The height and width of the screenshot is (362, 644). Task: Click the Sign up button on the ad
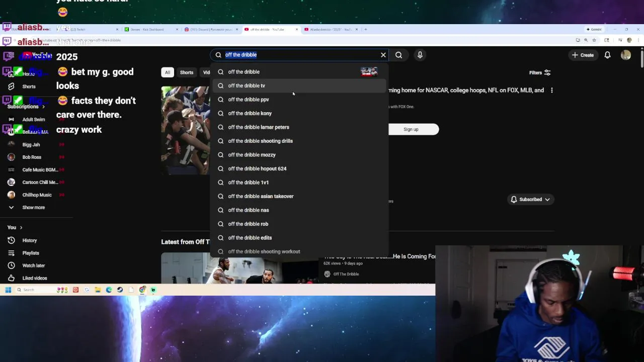(x=411, y=129)
